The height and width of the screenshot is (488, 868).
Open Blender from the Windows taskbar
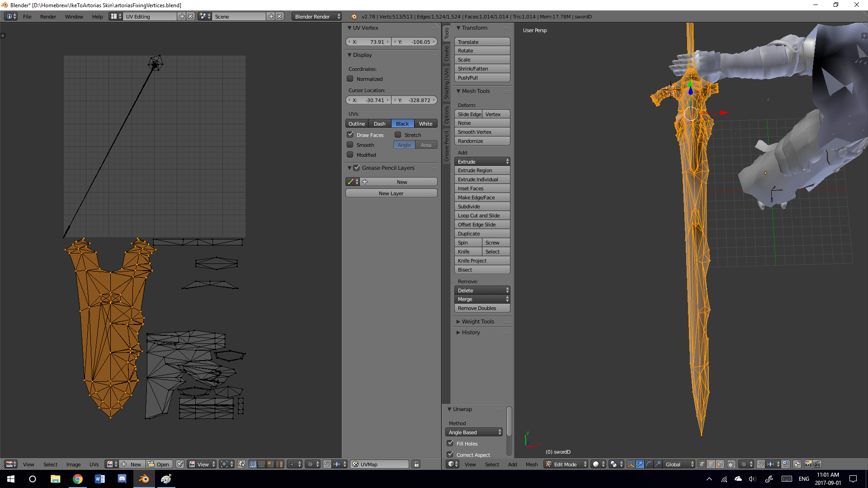[144, 479]
